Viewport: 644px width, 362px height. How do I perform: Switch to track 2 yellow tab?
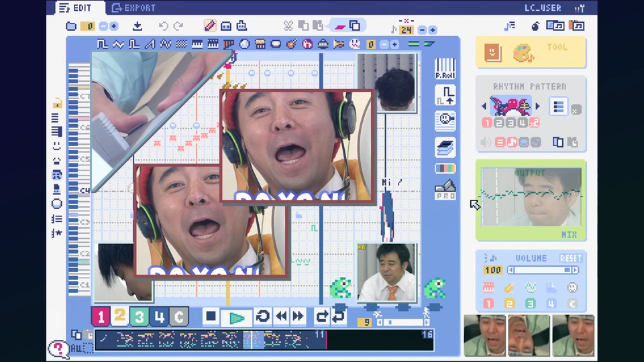119,316
